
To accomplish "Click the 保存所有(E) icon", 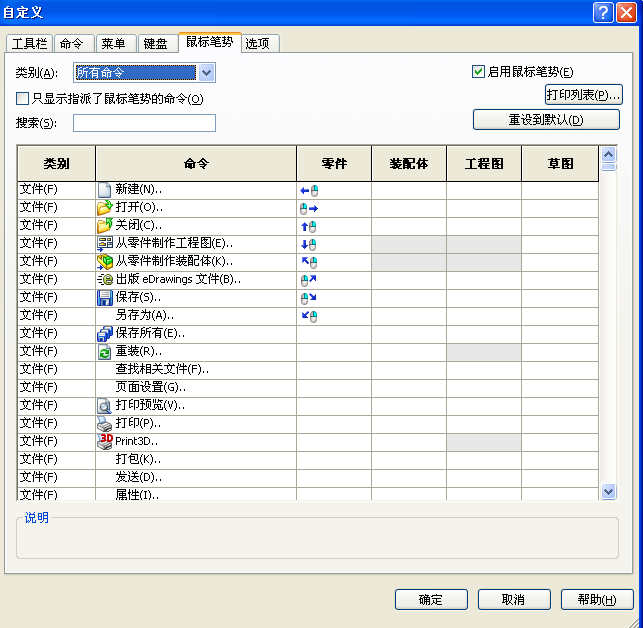I will (x=105, y=334).
